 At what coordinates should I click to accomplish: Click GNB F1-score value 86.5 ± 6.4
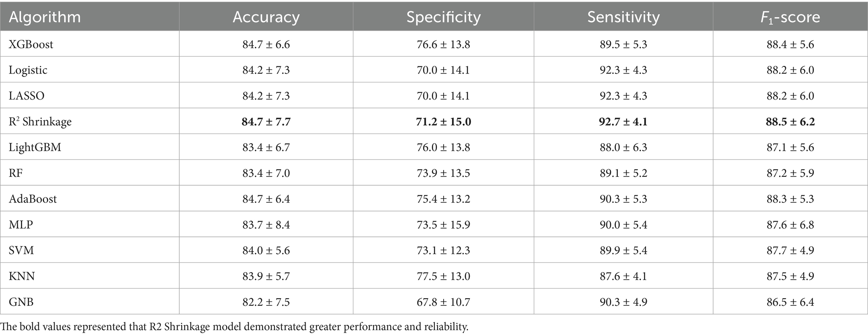point(790,302)
